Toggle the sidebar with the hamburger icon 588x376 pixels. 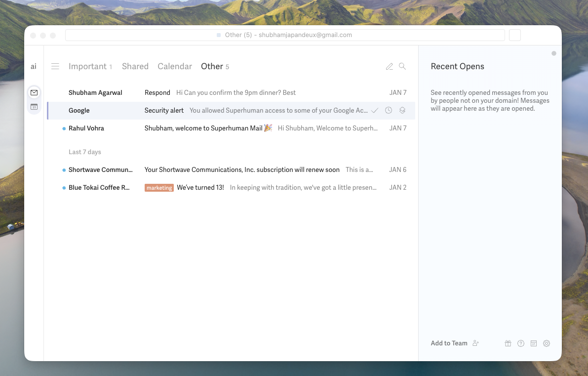pos(55,66)
